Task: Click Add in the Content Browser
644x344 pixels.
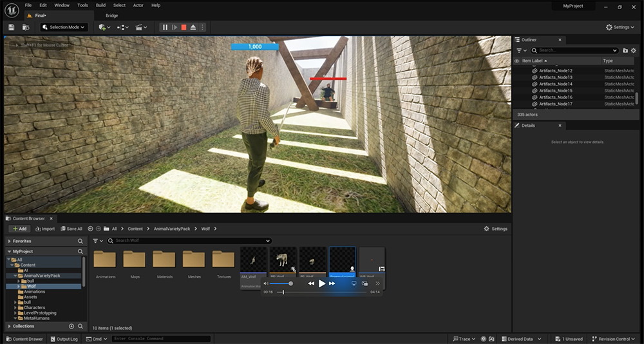Action: [x=19, y=229]
